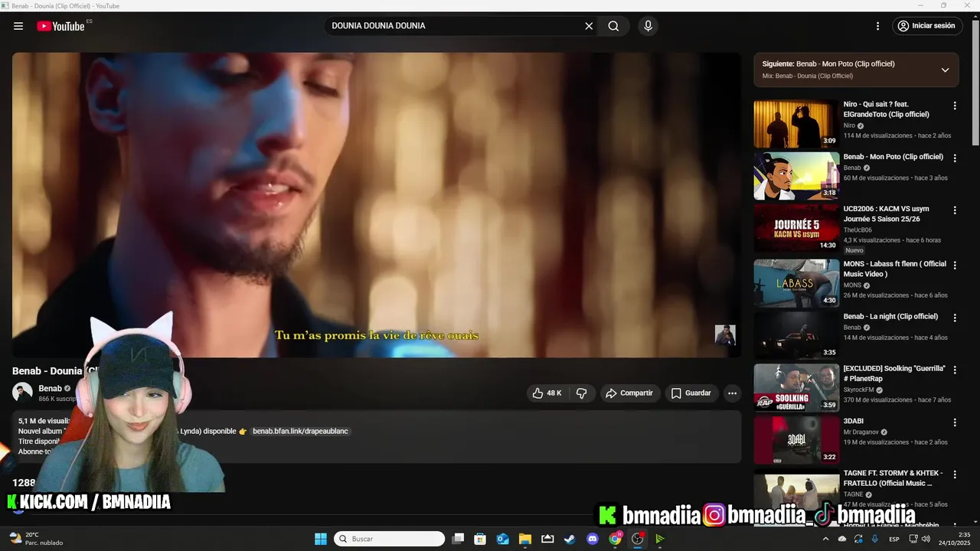The image size is (980, 551).
Task: Share the video via Compartir
Action: [629, 393]
